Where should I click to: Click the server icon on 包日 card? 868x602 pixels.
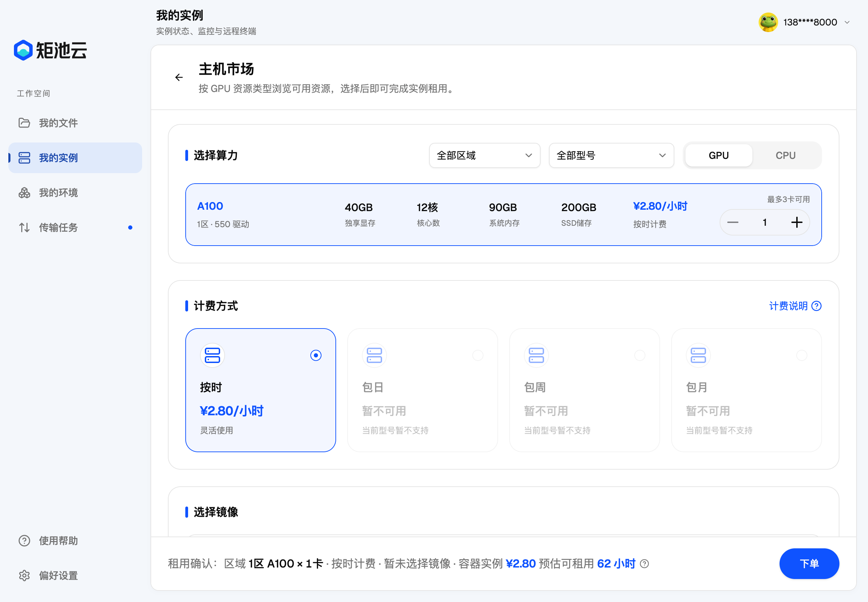(374, 355)
